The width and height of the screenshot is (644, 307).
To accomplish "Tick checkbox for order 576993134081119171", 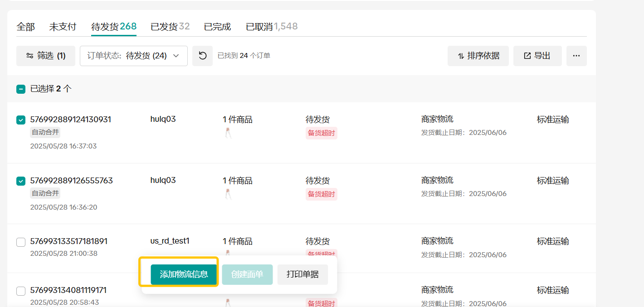I will (x=21, y=291).
